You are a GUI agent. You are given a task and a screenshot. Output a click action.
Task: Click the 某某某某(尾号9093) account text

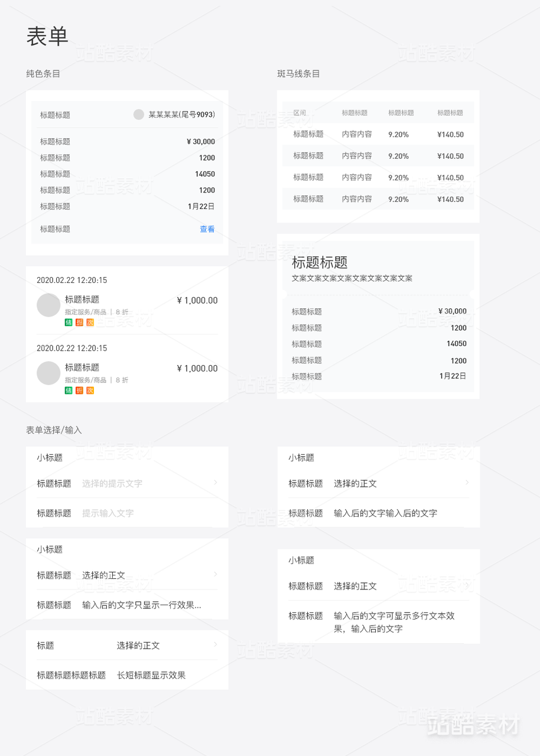click(x=181, y=115)
